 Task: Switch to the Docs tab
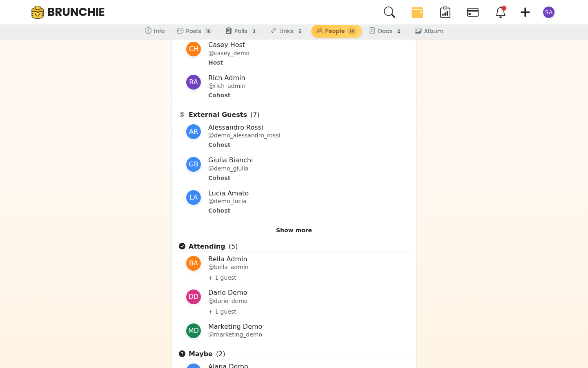(x=385, y=31)
